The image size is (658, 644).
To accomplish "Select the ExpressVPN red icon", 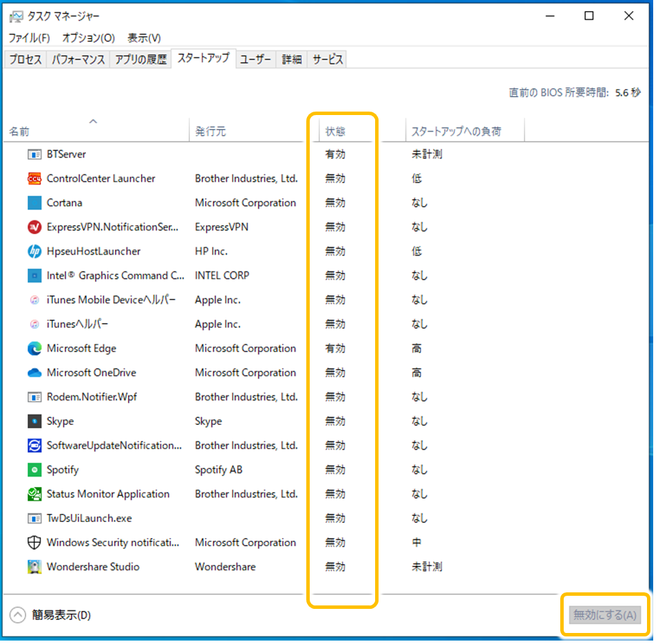I will point(34,229).
